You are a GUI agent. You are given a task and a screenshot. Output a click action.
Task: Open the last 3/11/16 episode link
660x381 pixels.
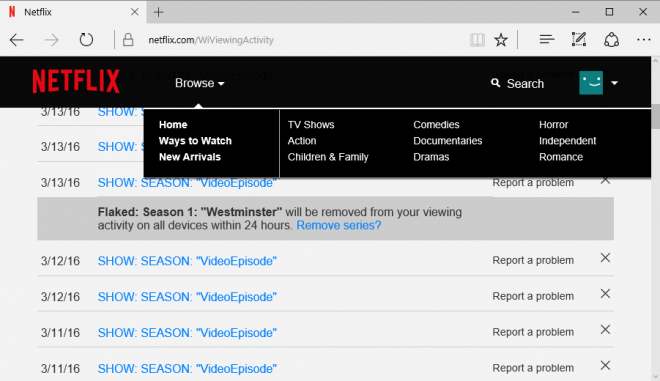pyautogui.click(x=187, y=368)
